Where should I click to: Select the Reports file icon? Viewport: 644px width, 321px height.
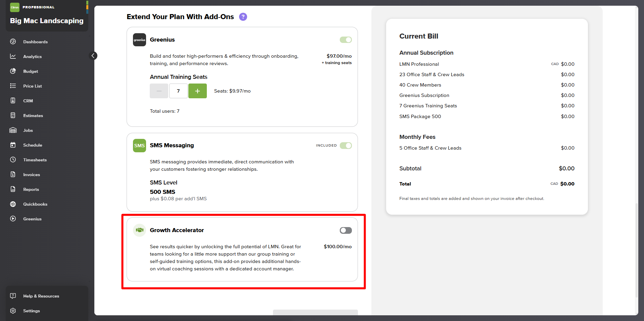coord(13,189)
